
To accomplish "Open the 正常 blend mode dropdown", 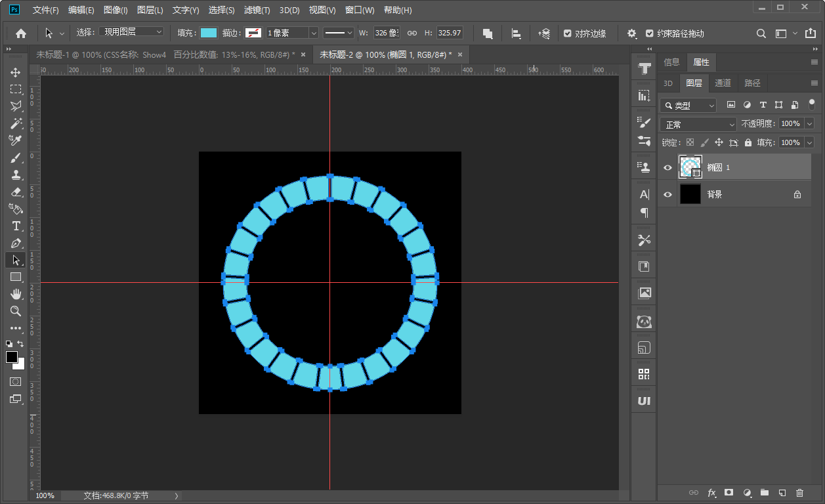I will [x=698, y=124].
